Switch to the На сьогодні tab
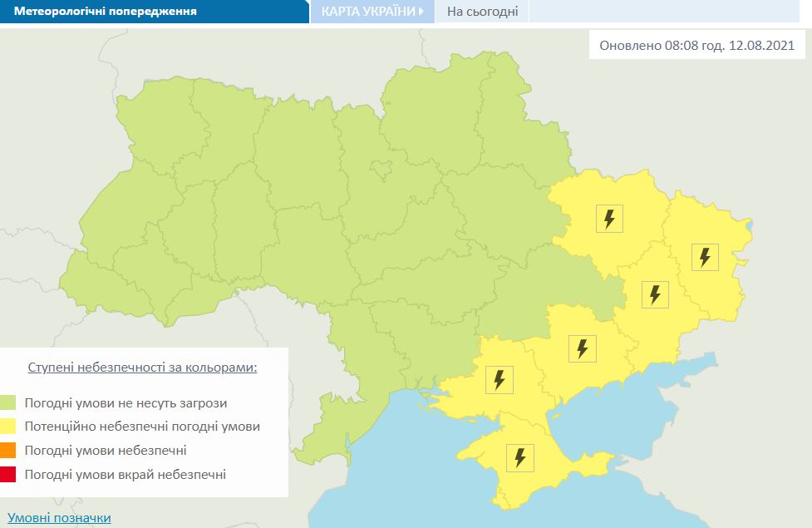The image size is (812, 528). coord(481,11)
